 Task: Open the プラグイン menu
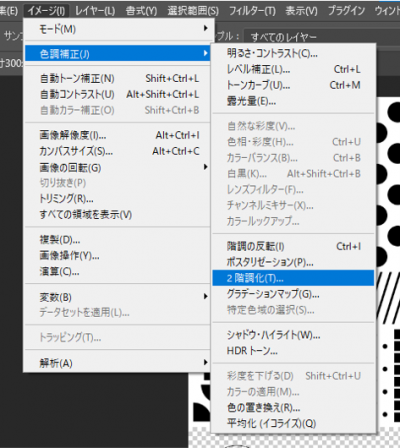346,11
